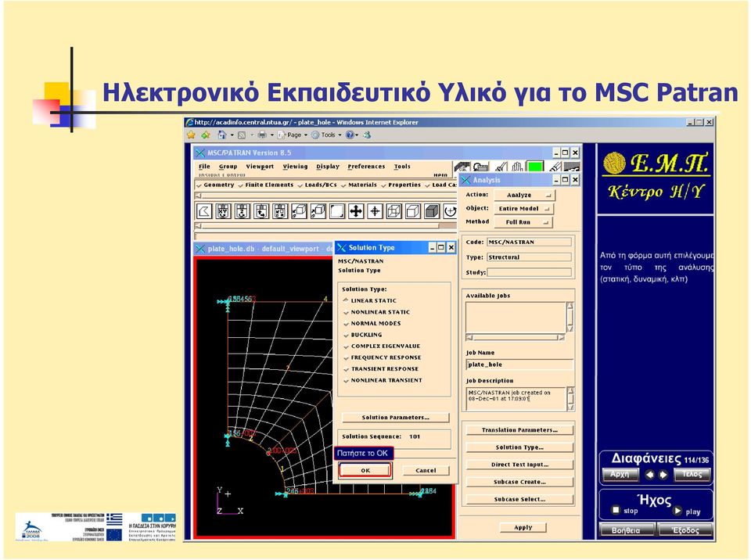Switch to wireframe cube display icon
Screen dimensions: 751x560
tap(393, 211)
